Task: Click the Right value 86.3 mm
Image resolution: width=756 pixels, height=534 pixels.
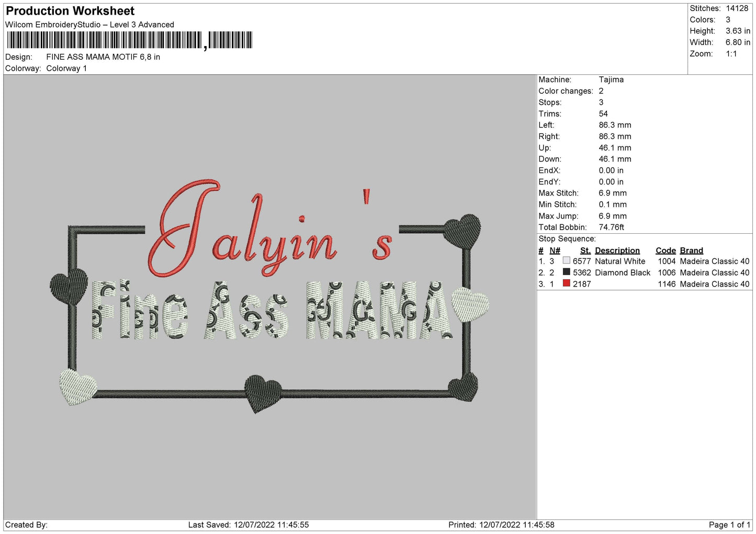Action: pos(615,137)
